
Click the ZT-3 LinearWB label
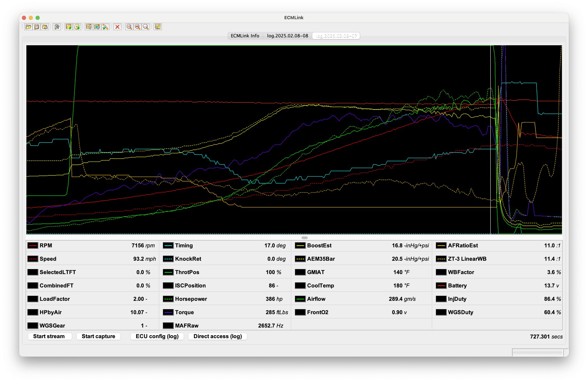pos(467,259)
